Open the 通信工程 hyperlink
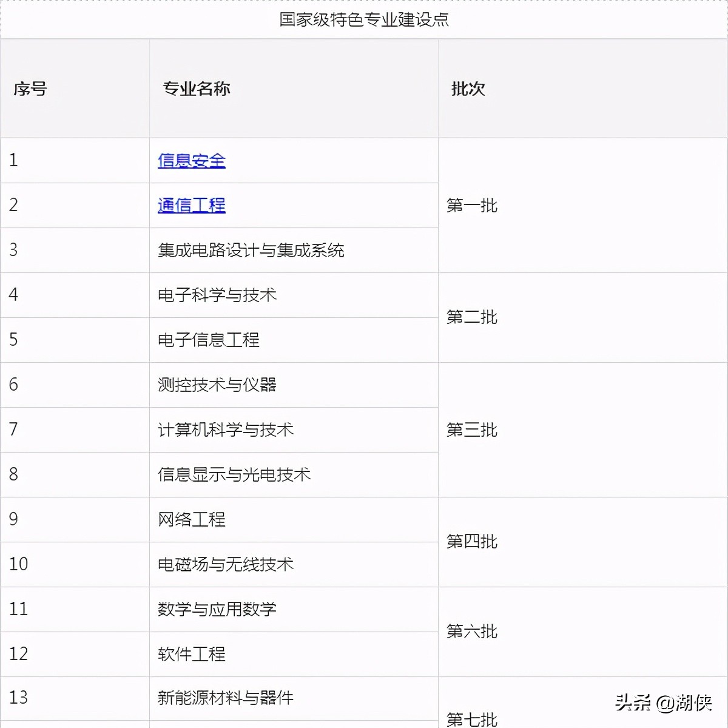 pos(191,206)
